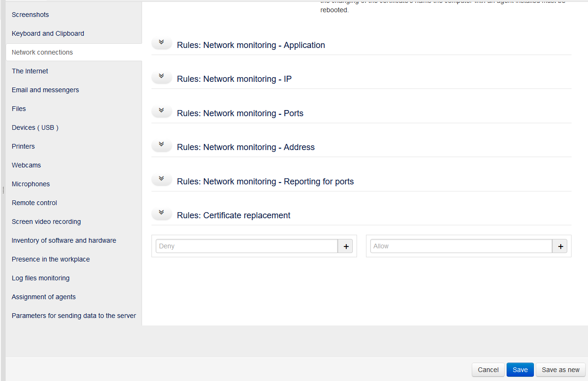Expand Network monitoring - IP rules
The image size is (588, 381).
[x=161, y=77]
